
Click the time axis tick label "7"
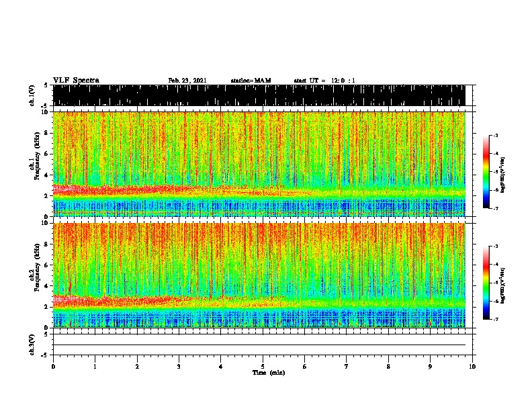click(x=347, y=367)
